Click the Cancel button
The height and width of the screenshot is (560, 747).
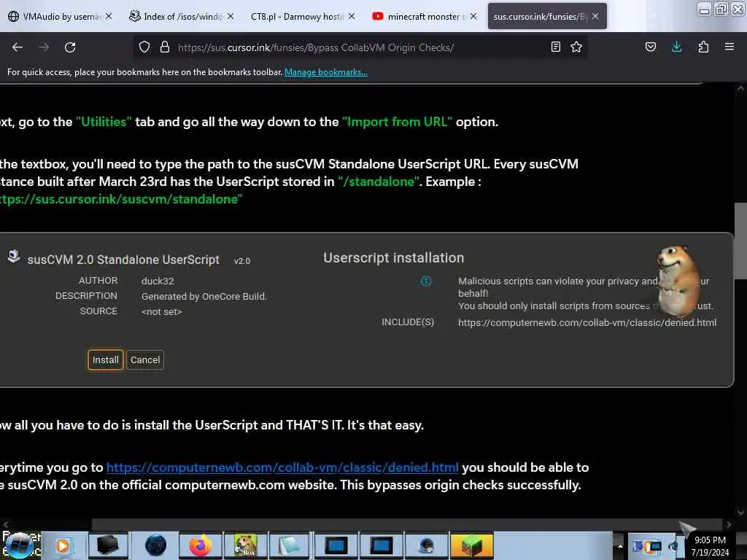145,360
